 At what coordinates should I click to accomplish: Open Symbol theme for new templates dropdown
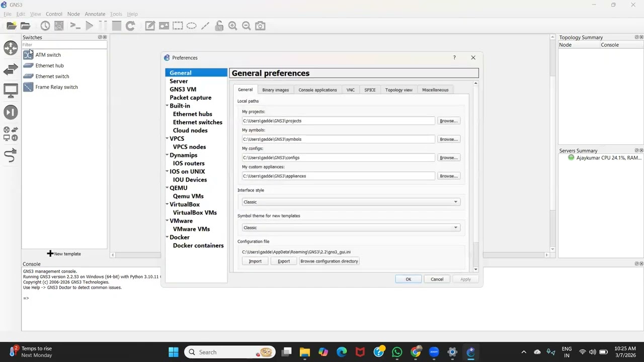click(351, 227)
